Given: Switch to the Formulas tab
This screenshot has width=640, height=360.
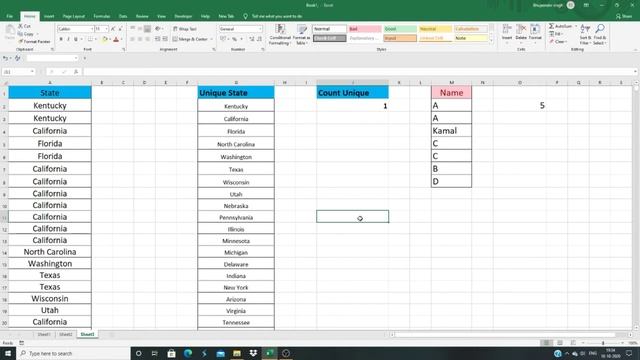Looking at the screenshot, I should pos(102,16).
